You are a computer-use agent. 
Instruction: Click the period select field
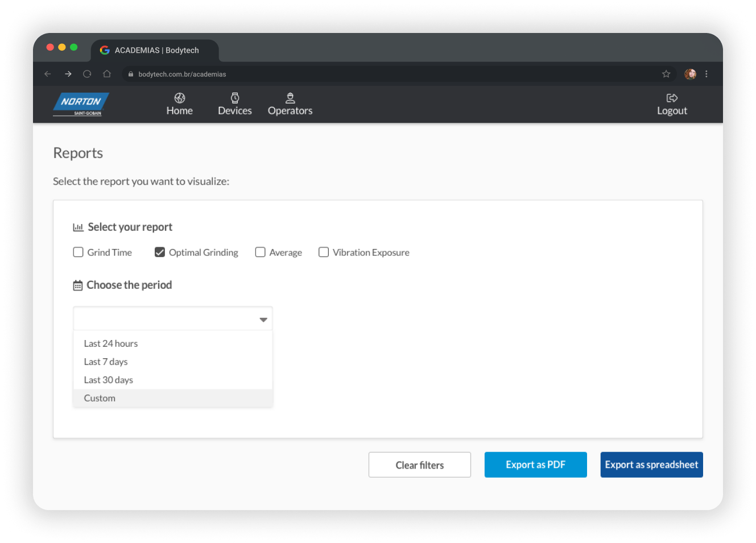(173, 318)
